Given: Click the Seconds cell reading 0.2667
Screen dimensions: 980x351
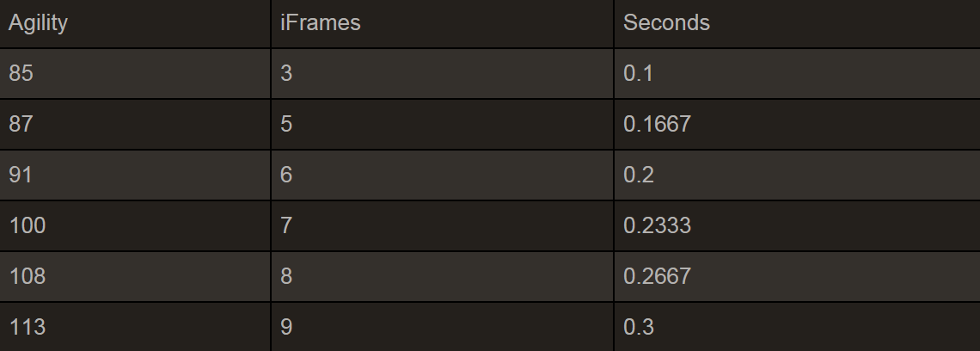Looking at the screenshot, I should click(x=657, y=277).
